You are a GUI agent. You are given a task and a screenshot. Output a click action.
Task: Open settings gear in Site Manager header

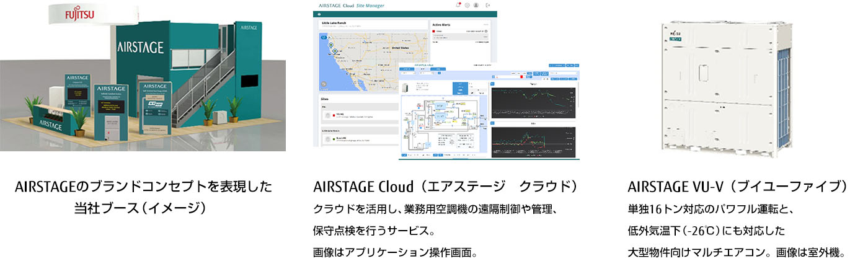click(x=467, y=5)
